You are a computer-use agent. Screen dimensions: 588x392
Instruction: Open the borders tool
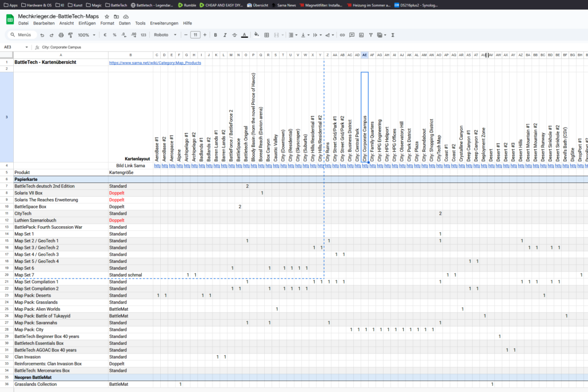[266, 35]
